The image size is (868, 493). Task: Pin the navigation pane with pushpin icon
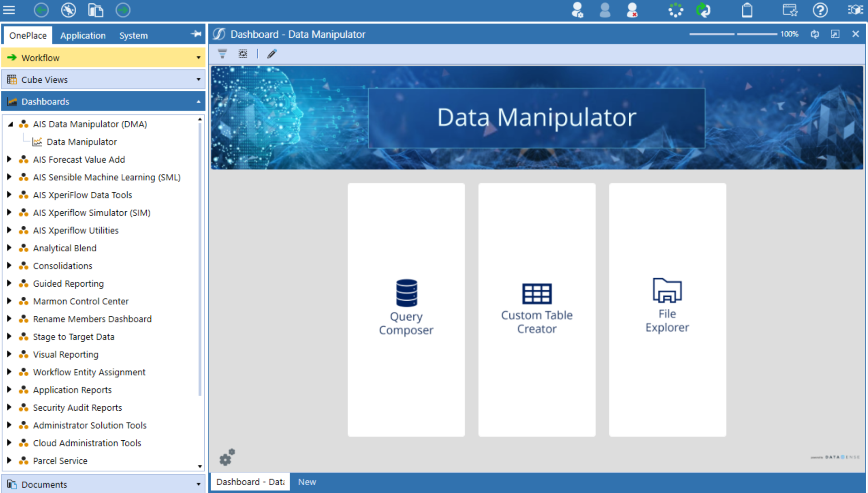point(196,34)
